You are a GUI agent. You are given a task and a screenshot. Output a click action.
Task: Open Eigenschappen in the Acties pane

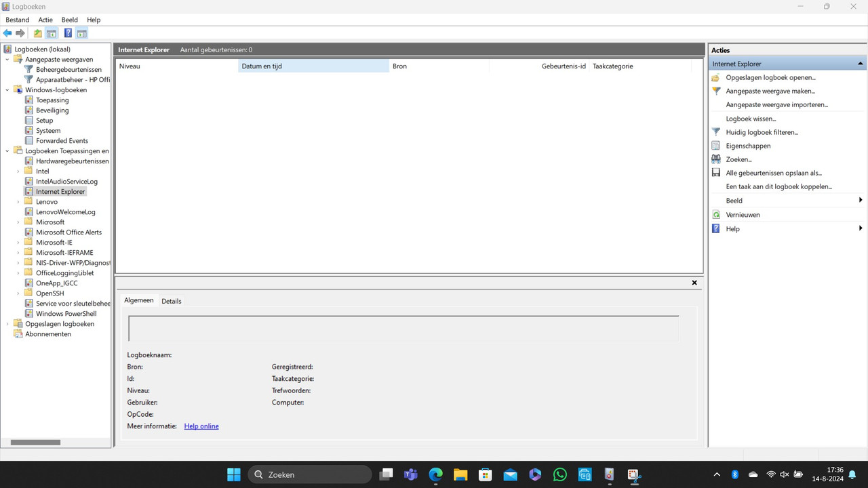coord(748,146)
